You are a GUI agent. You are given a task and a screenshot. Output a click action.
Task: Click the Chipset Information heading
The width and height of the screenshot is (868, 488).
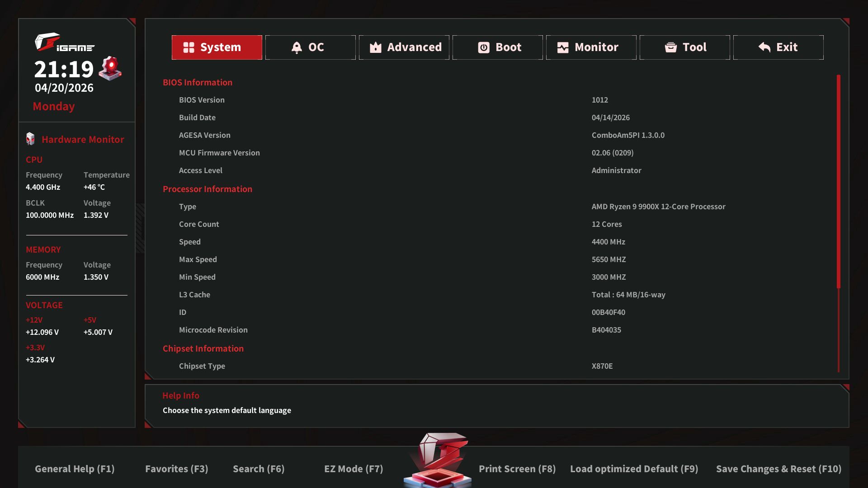[203, 348]
